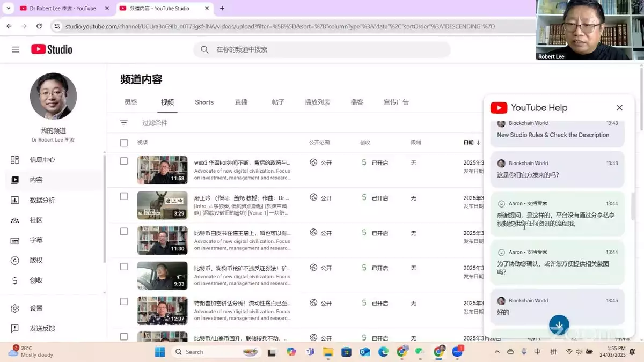Select the checkbox for 比特币/山寨币回升 video
The width and height of the screenshot is (644, 362).
point(124,337)
